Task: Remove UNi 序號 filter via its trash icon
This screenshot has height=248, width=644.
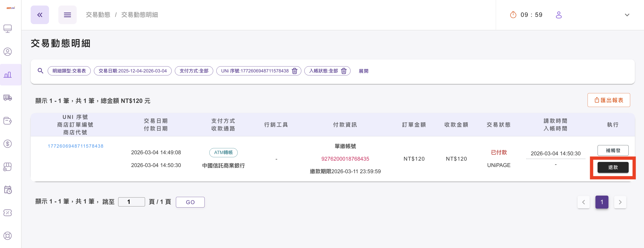Action: [x=295, y=71]
